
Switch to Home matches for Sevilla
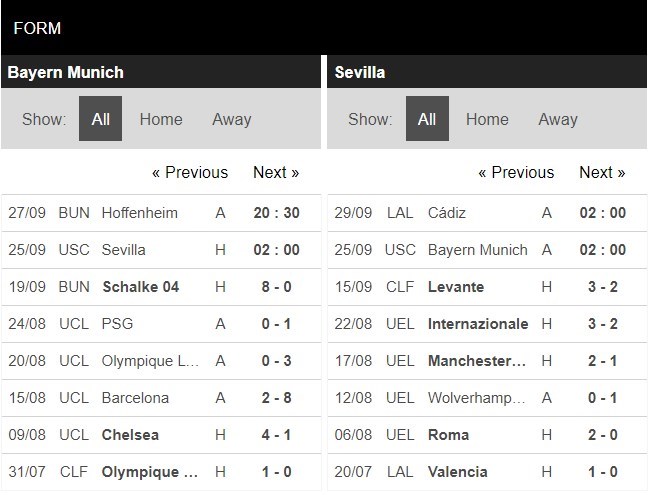point(487,119)
